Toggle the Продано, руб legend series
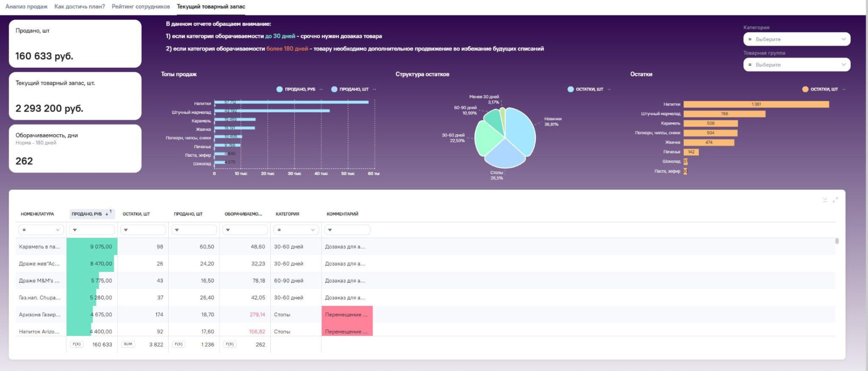The image size is (868, 371). tap(296, 89)
